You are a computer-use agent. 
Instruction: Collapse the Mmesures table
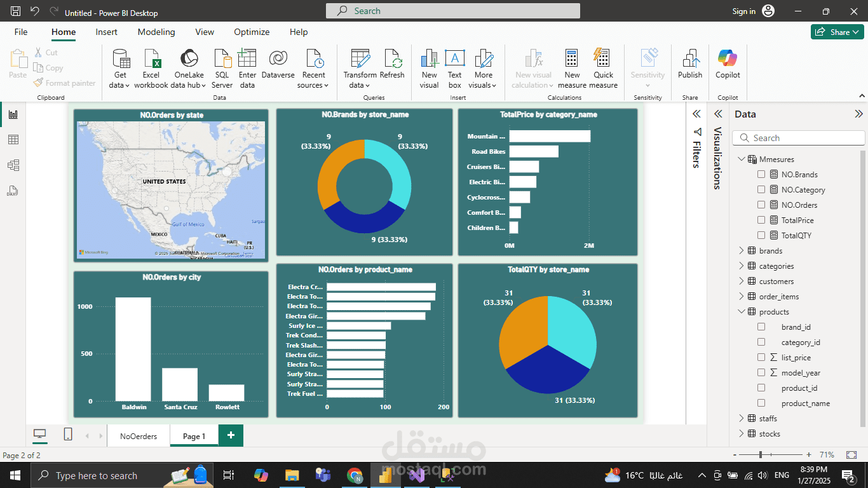click(741, 159)
